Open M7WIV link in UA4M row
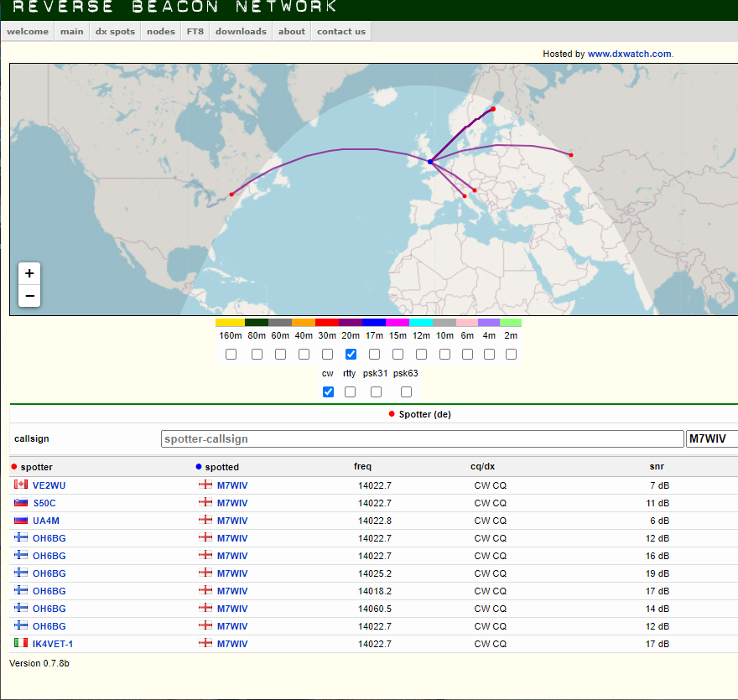Viewport: 738px width, 700px height. pos(232,521)
